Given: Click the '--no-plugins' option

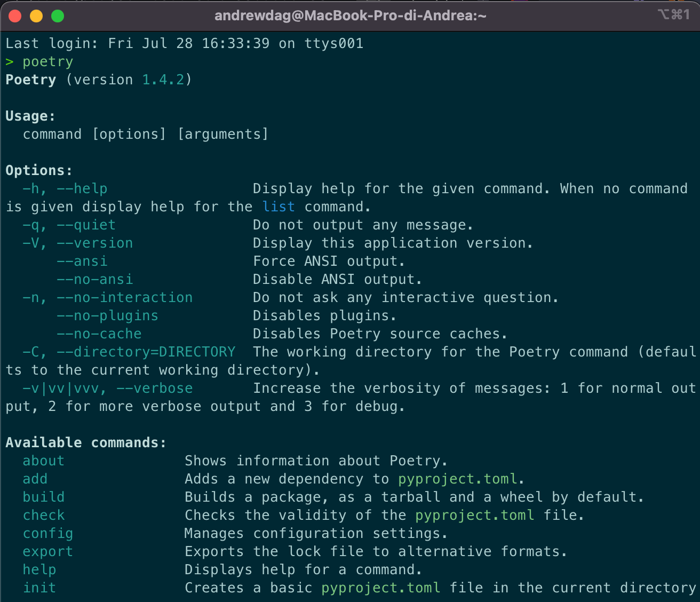Looking at the screenshot, I should tap(108, 315).
